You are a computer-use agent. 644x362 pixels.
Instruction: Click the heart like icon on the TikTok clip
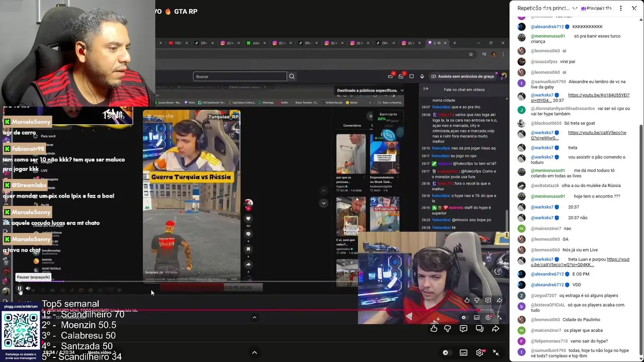coord(248,219)
